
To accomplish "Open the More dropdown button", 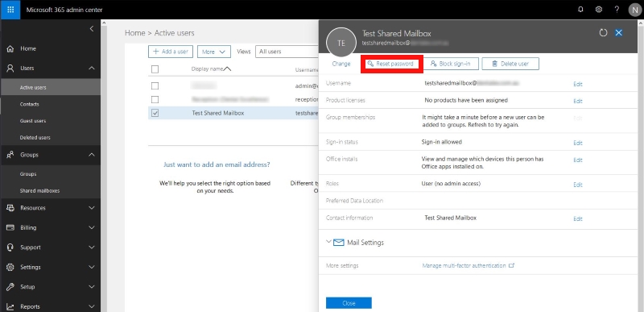I will click(214, 52).
